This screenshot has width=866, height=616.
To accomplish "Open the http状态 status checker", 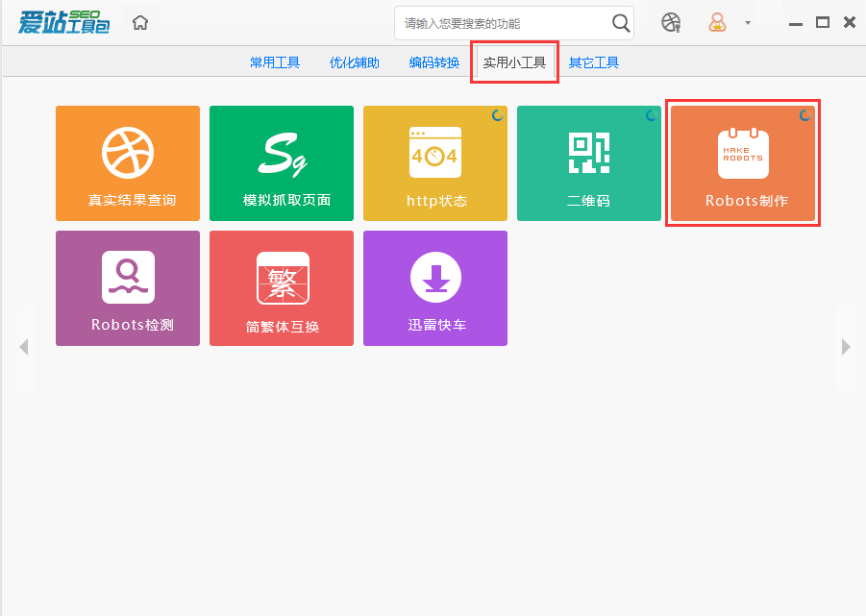I will (x=434, y=163).
